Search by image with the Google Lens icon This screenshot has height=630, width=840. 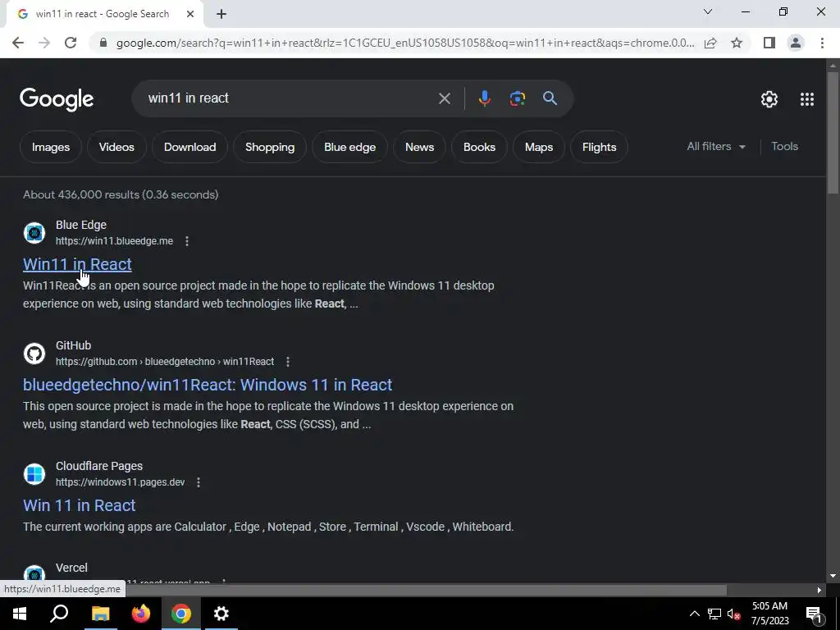(x=518, y=98)
